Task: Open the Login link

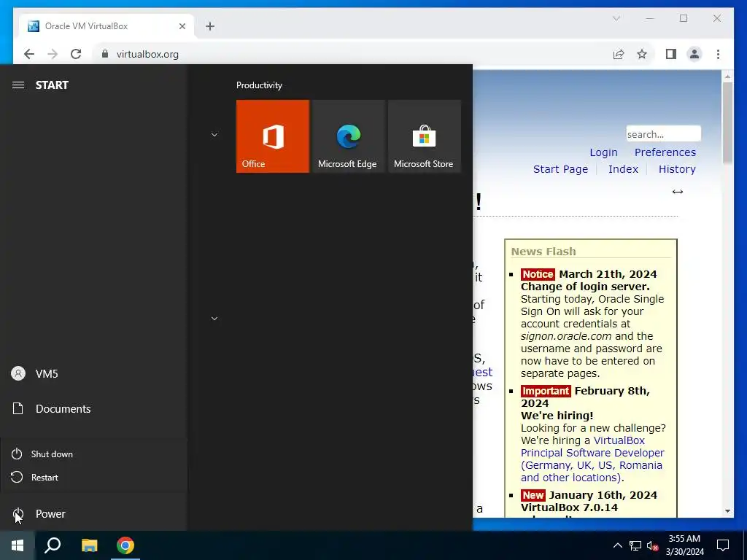Action: tap(603, 152)
